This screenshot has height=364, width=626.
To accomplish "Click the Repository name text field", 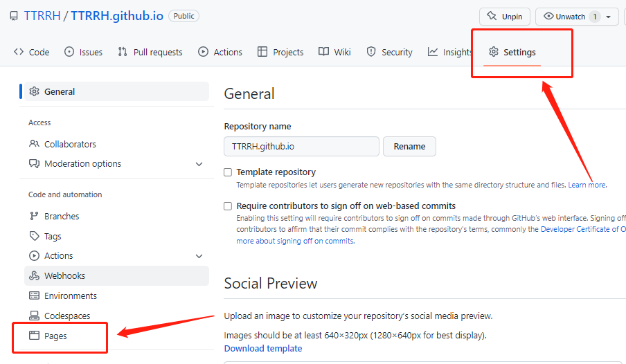I will [x=301, y=147].
